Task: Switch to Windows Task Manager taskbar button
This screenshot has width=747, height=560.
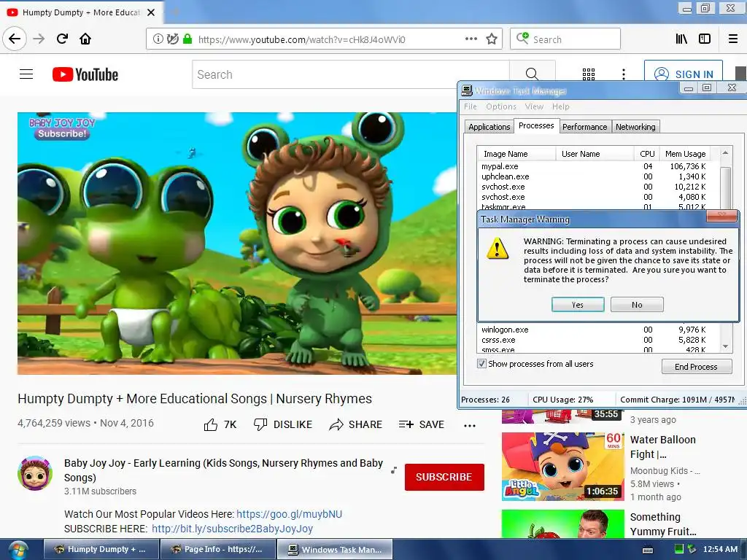Action: [x=336, y=549]
